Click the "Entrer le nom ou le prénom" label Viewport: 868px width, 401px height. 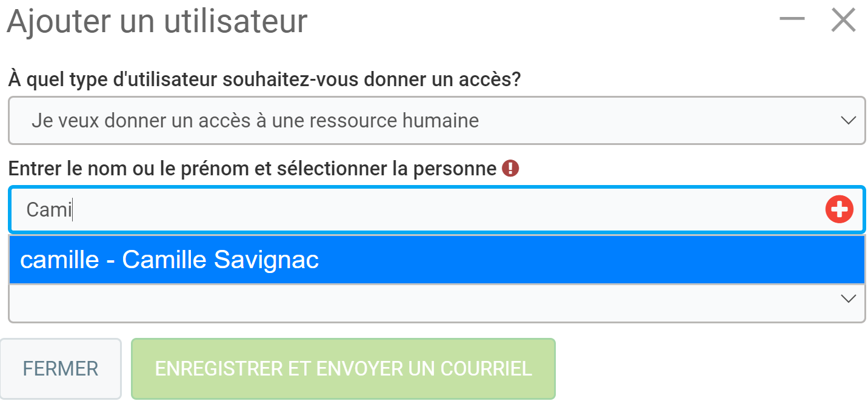[x=252, y=169]
